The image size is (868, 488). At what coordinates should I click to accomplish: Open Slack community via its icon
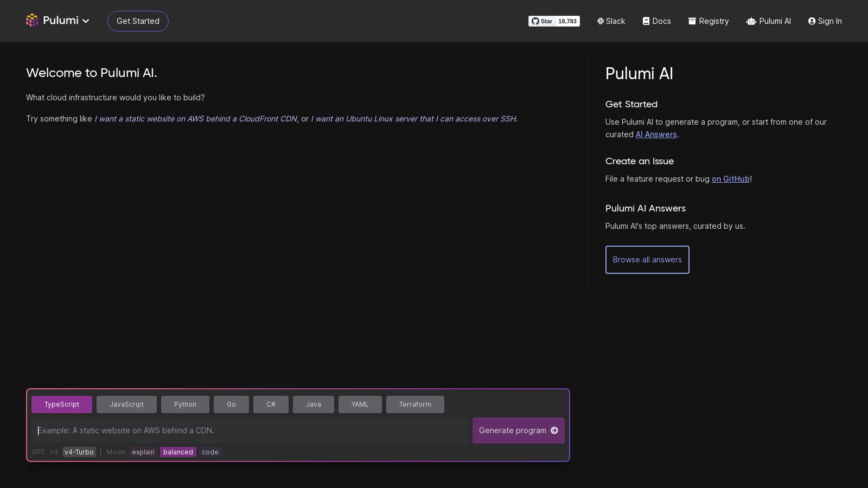pos(601,21)
